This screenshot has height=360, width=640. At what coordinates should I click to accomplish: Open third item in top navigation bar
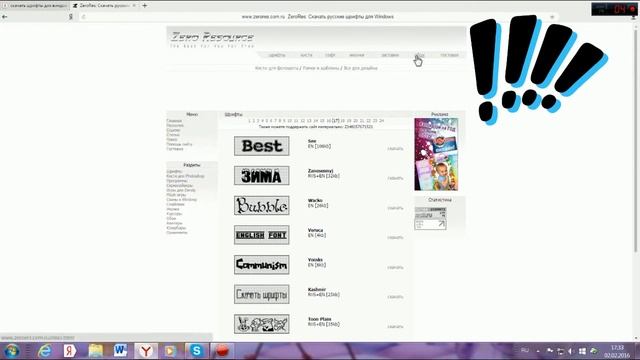point(330,55)
